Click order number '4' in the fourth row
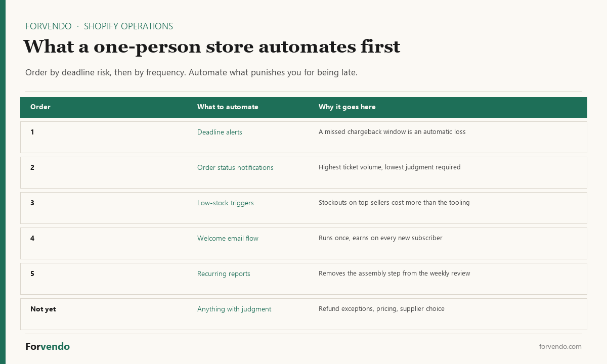The width and height of the screenshot is (607, 364). pyautogui.click(x=32, y=238)
